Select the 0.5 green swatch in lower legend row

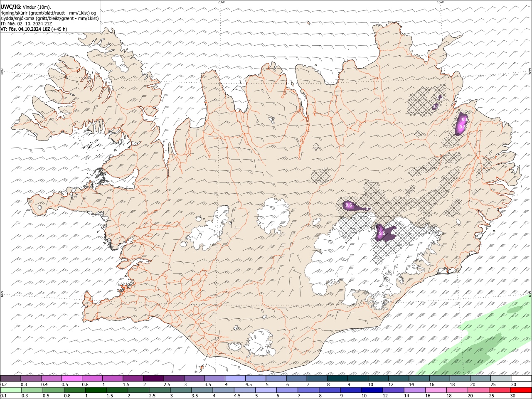tap(53, 390)
